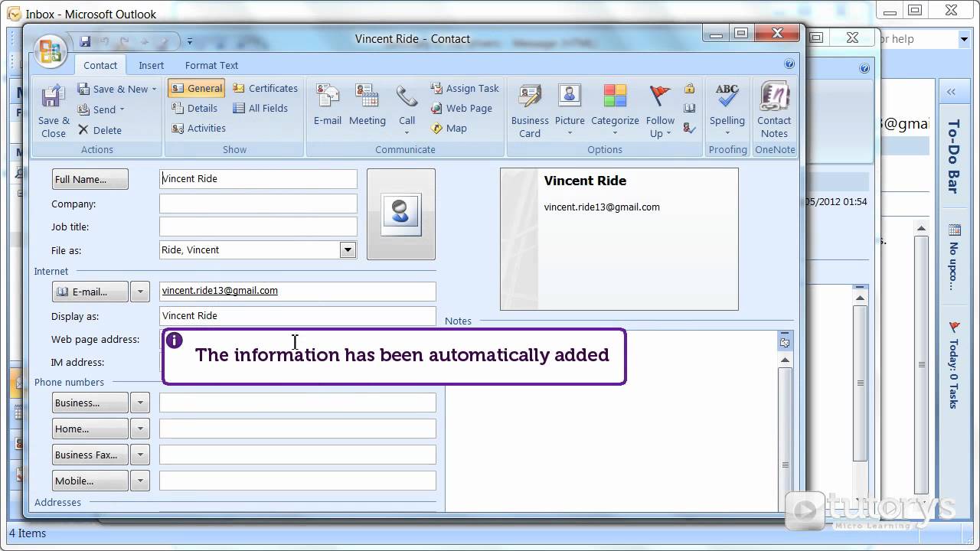Open the E-mail field selector arrow
Image resolution: width=980 pixels, height=551 pixels.
(140, 292)
